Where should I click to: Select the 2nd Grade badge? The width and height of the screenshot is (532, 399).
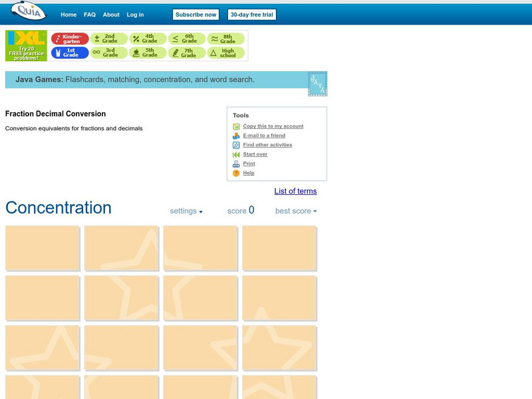pyautogui.click(x=109, y=39)
